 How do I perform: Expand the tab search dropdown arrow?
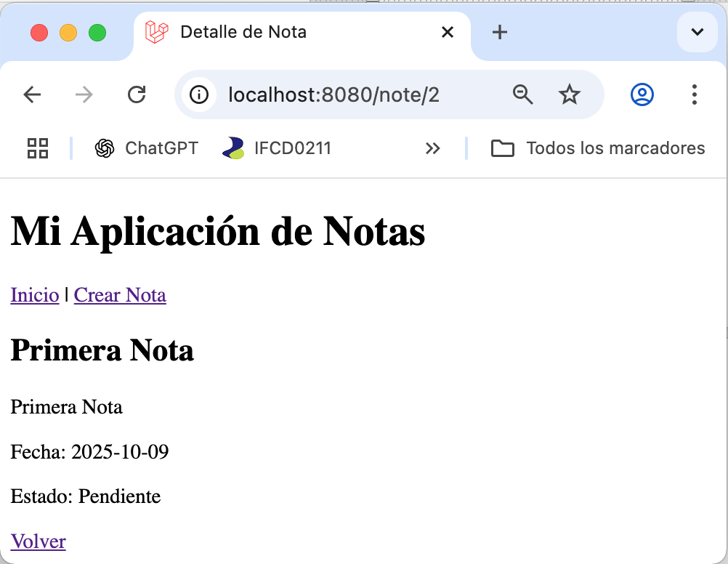coord(697,32)
